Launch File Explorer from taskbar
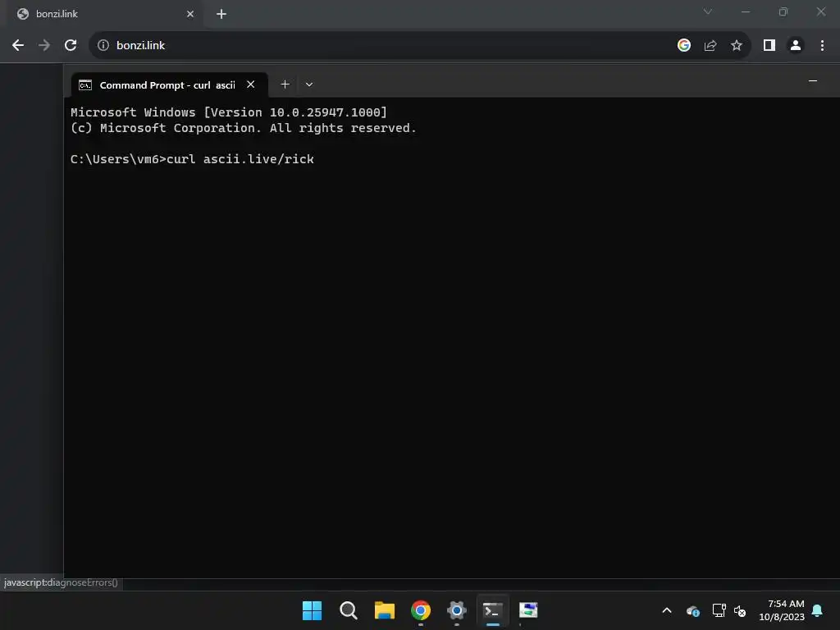This screenshot has width=840, height=630. [384, 610]
